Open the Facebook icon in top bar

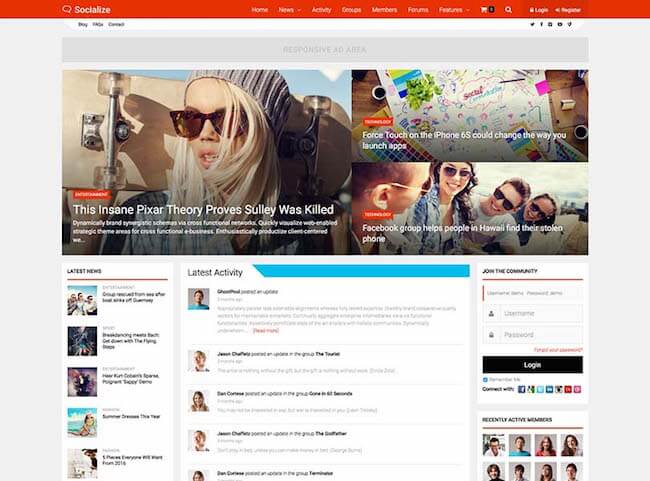[541, 24]
